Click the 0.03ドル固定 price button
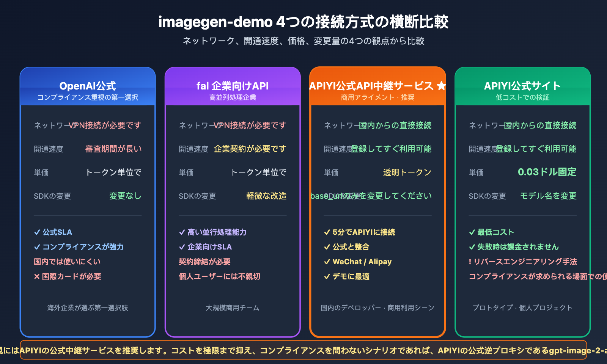Viewport: 607px width, 364px height. point(547,172)
